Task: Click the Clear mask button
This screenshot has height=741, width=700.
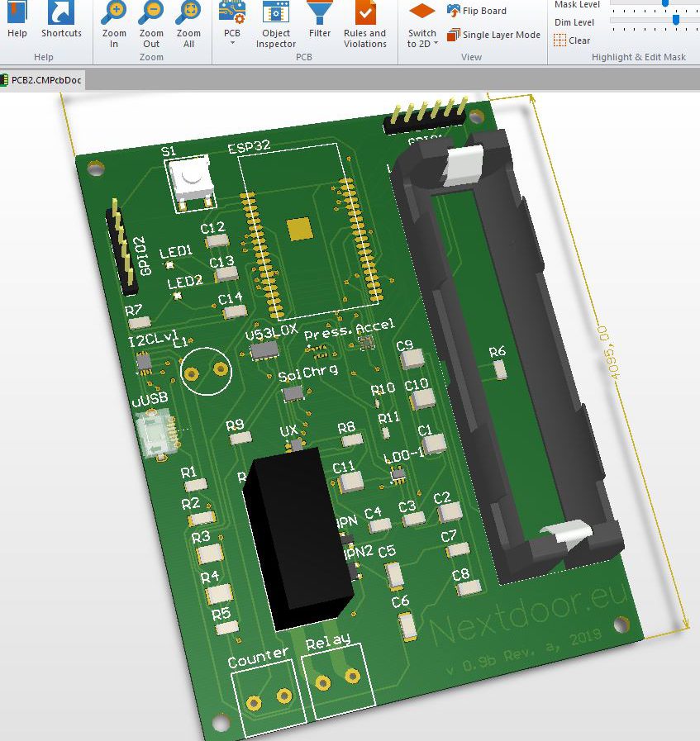Action: [572, 40]
